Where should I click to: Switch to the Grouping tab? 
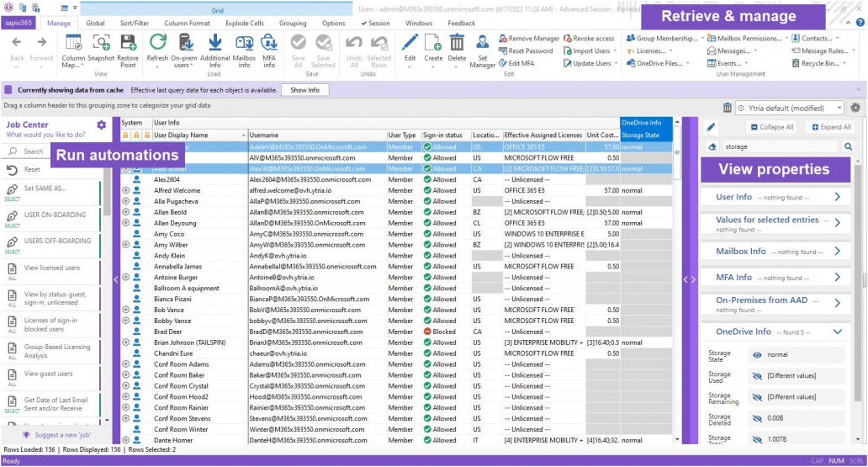293,24
